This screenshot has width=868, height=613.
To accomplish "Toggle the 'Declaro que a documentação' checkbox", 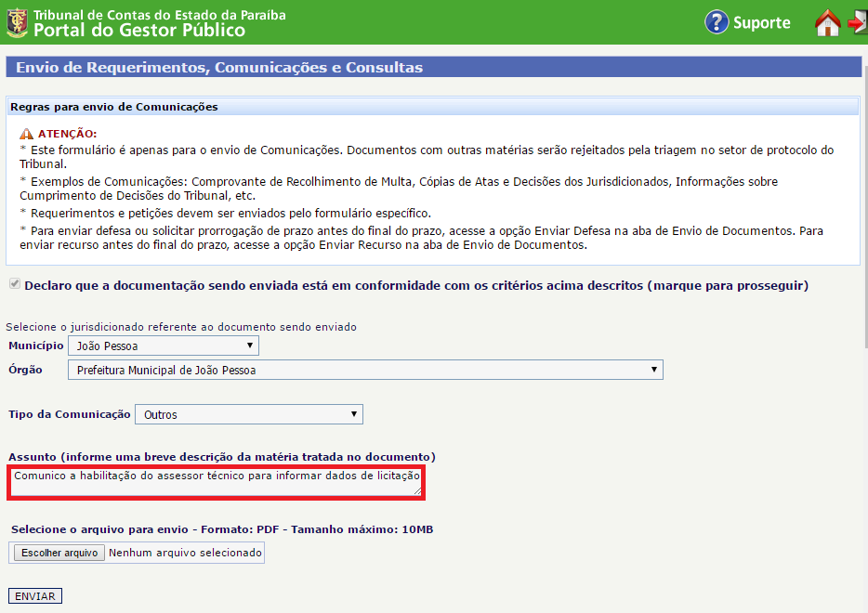I will tap(14, 285).
